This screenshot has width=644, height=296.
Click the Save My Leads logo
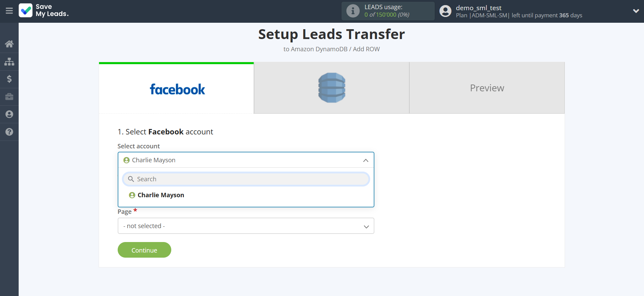coord(44,11)
